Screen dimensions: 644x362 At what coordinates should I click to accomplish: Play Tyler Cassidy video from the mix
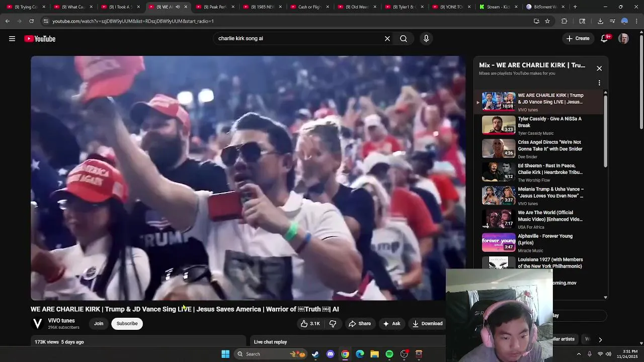tap(537, 125)
